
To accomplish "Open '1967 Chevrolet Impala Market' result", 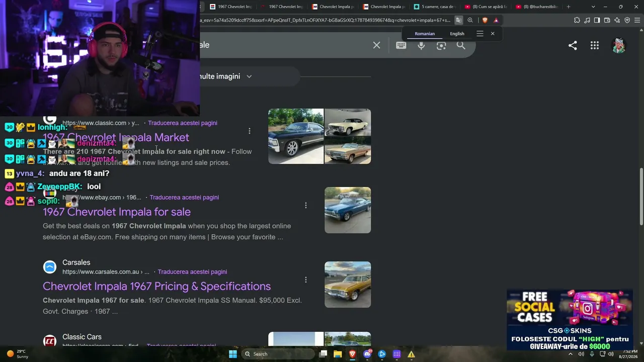I will (116, 137).
